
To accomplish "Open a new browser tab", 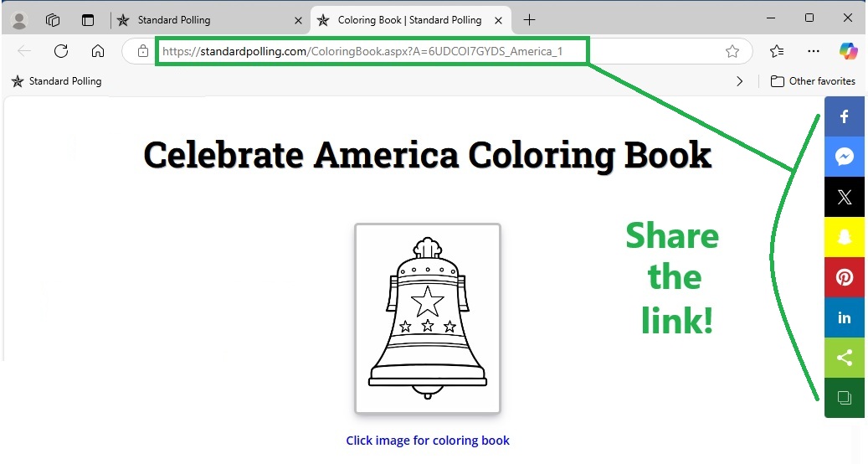I will [529, 20].
